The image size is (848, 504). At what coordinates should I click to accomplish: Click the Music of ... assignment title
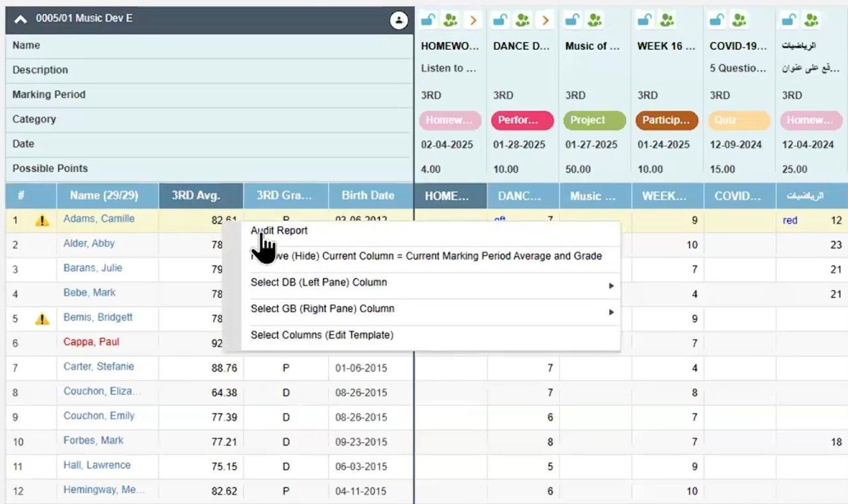point(593,46)
